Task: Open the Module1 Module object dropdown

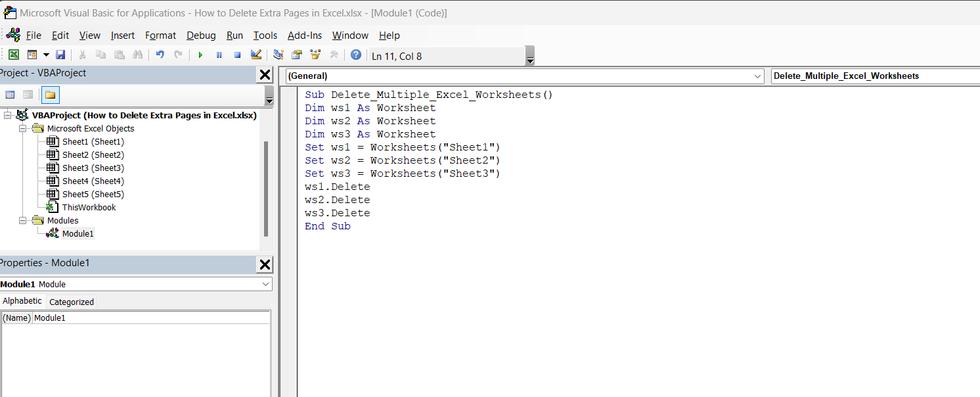Action: tap(265, 284)
